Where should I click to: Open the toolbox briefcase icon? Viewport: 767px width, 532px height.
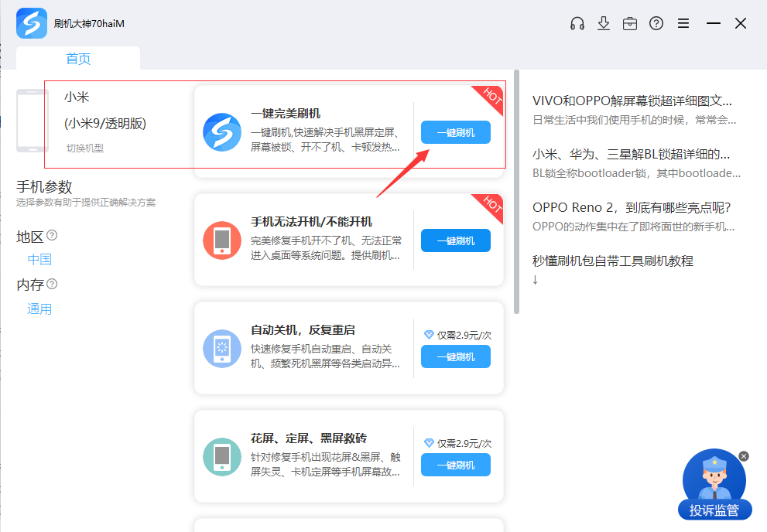pos(629,23)
